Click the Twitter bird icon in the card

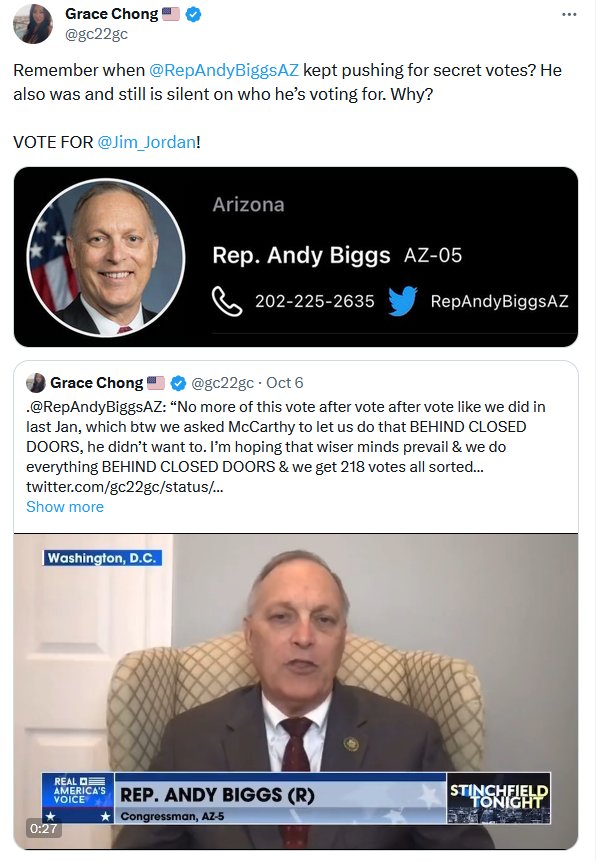(x=403, y=301)
